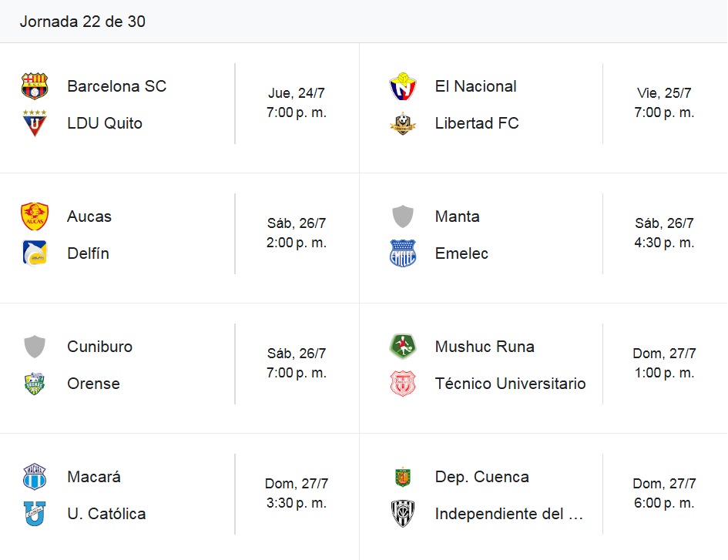Image resolution: width=728 pixels, height=560 pixels.
Task: Select the Orense team name
Action: pos(93,384)
